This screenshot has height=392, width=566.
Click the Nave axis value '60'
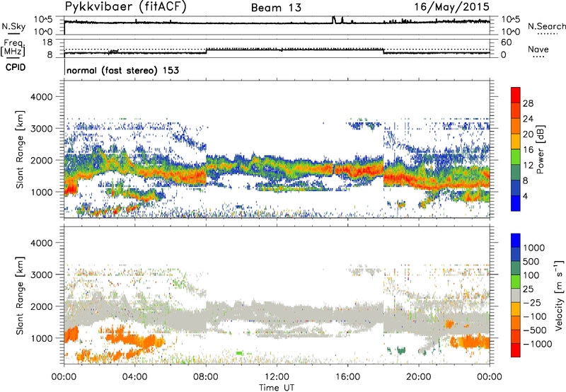(x=506, y=42)
